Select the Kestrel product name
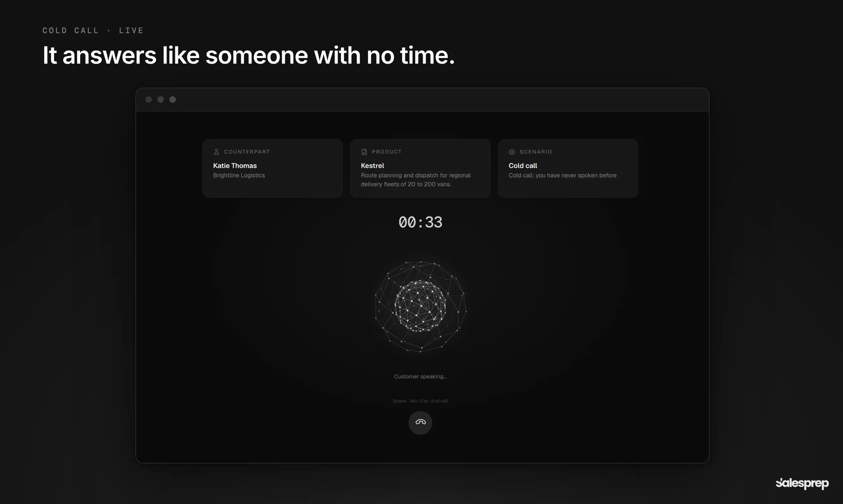This screenshot has height=504, width=843. point(372,166)
